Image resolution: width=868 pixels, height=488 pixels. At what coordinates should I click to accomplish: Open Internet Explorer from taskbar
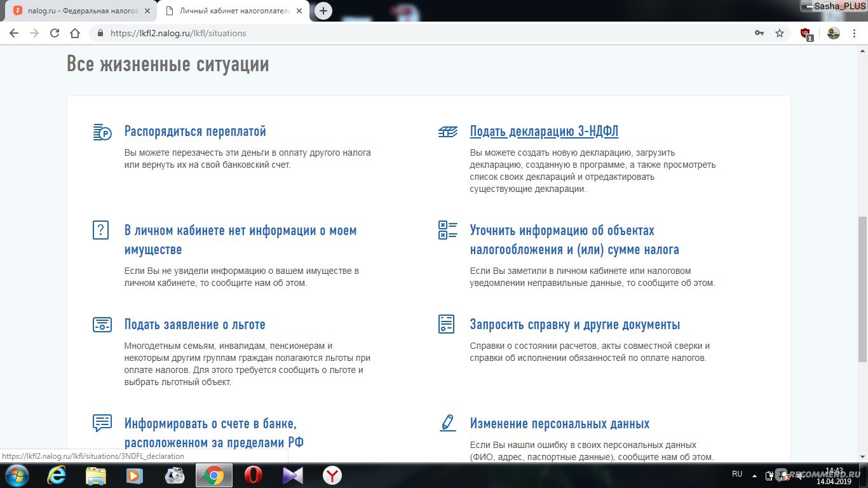click(x=57, y=475)
